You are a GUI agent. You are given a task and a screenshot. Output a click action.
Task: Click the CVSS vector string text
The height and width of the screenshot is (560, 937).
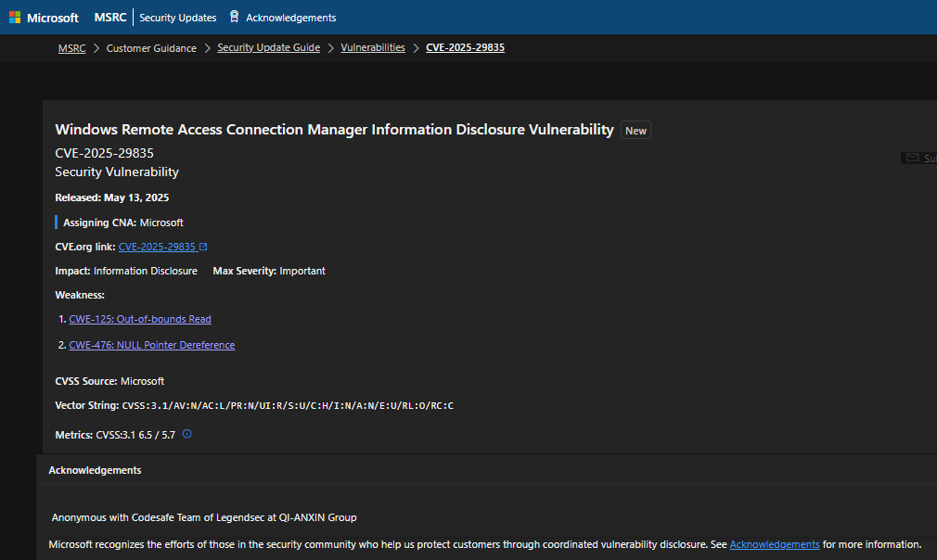(288, 406)
